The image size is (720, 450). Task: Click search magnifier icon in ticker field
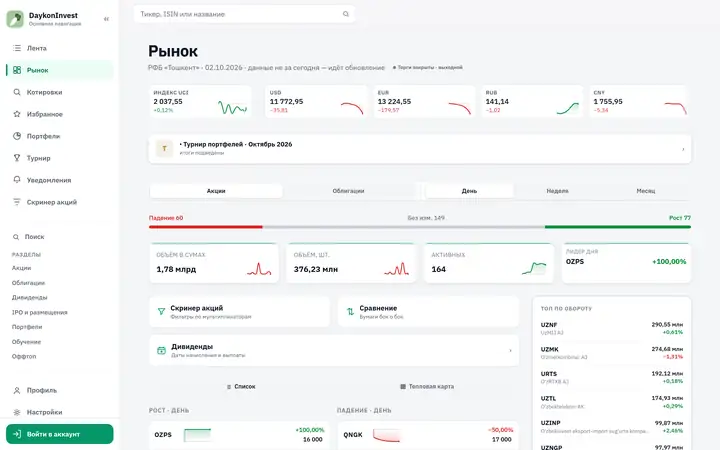[346, 14]
